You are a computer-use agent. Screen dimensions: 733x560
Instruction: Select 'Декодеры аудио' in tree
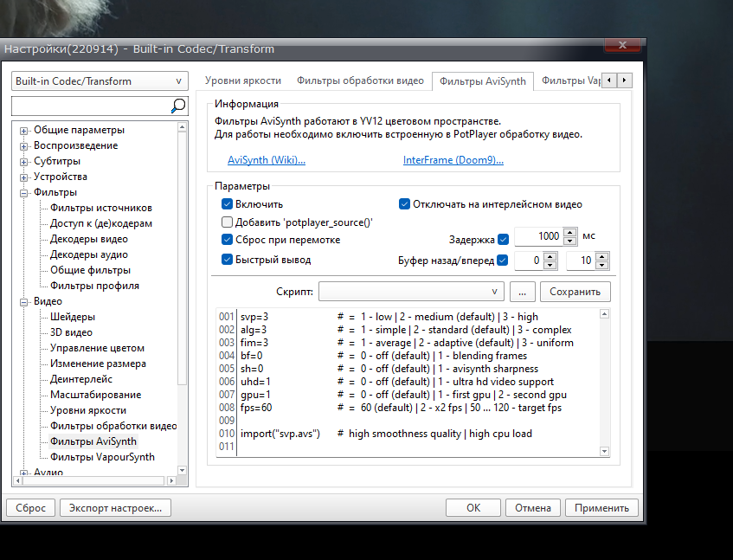coord(89,254)
